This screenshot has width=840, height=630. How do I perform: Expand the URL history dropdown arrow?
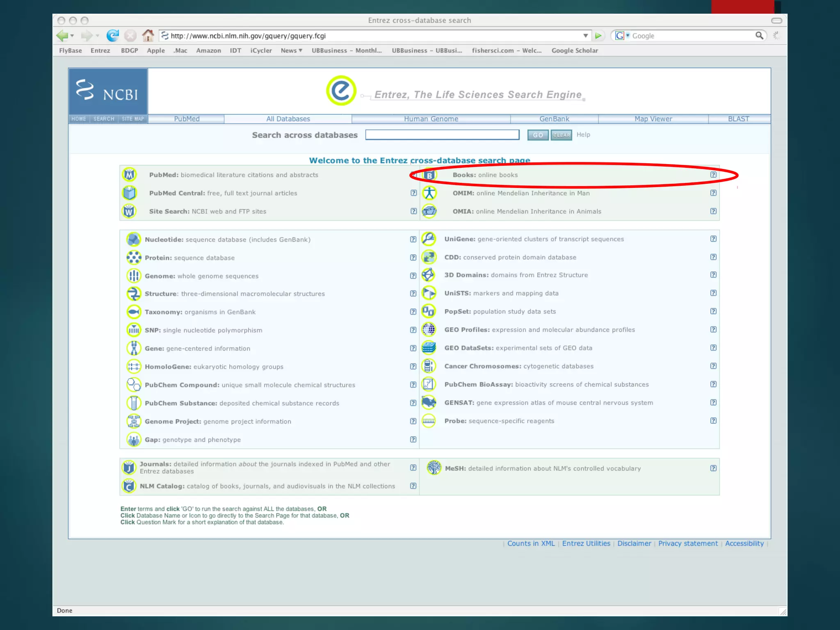point(586,36)
